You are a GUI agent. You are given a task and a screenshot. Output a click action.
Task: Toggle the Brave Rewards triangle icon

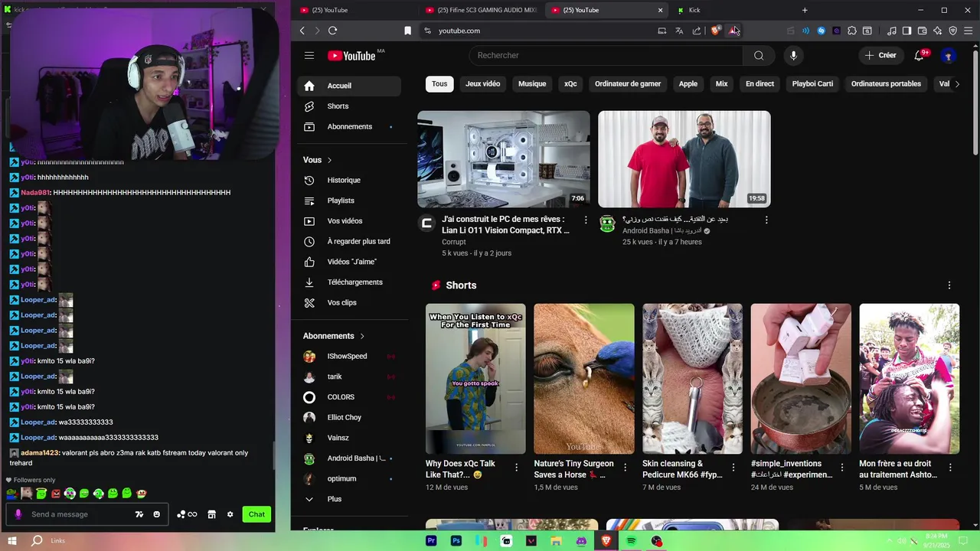(733, 31)
